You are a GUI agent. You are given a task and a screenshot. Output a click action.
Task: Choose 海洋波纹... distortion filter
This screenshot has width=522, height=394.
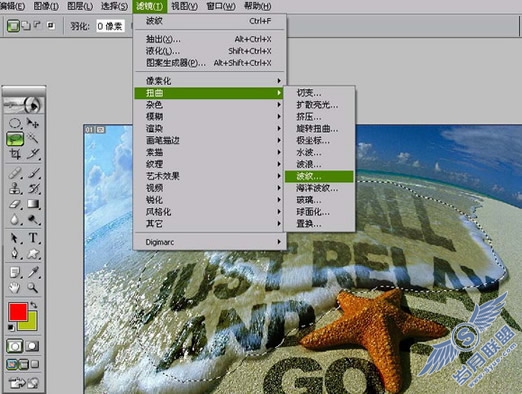tap(319, 188)
